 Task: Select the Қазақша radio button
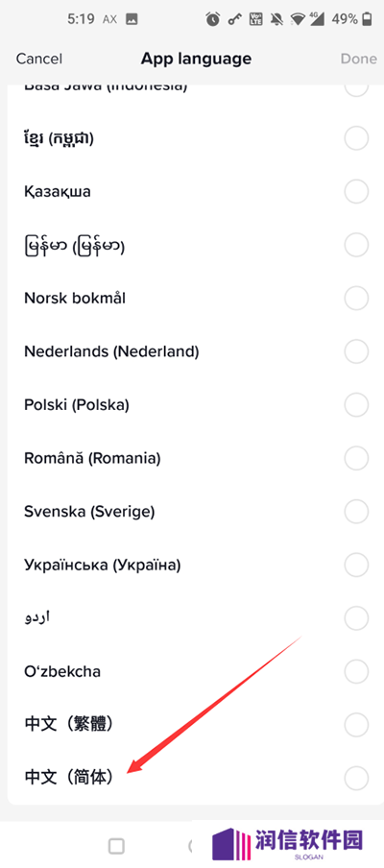(x=356, y=192)
